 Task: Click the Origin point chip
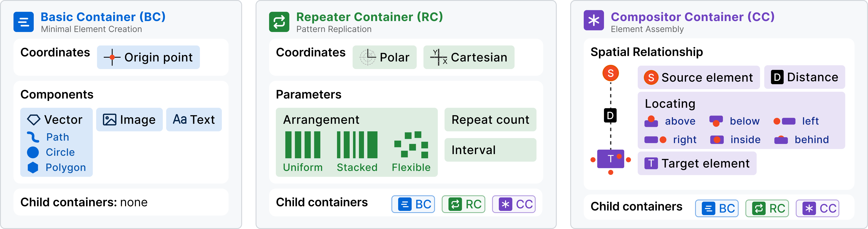pyautogui.click(x=148, y=57)
